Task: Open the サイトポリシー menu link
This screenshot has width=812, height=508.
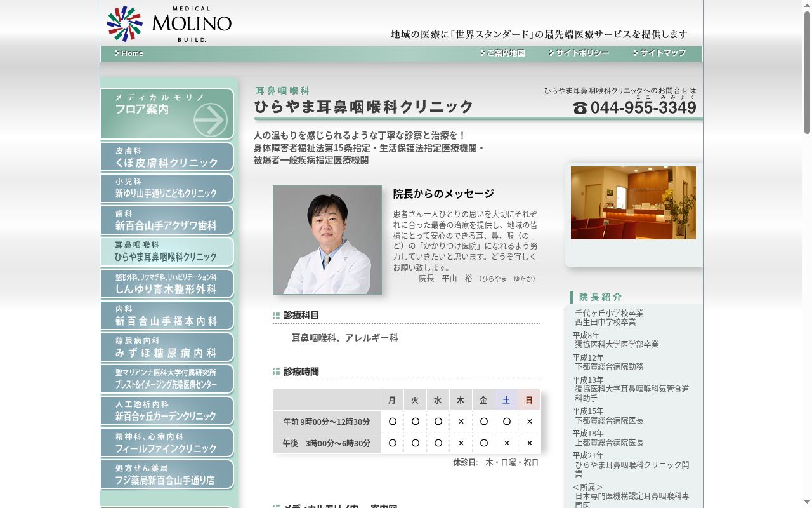Action: pos(579,53)
